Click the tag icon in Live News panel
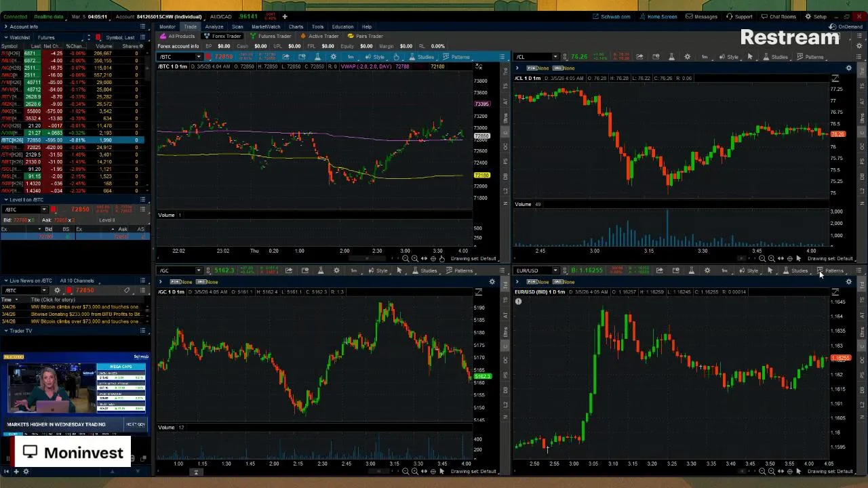This screenshot has height=488, width=868. click(127, 290)
